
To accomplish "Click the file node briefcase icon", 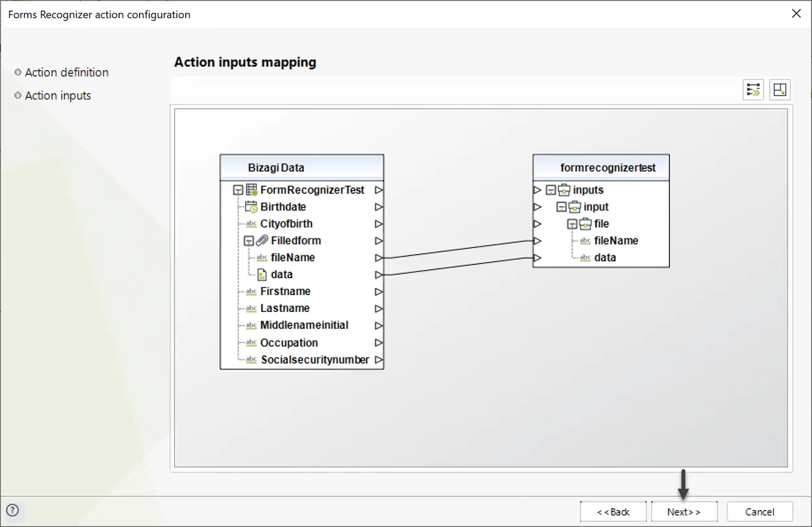I will pos(585,224).
